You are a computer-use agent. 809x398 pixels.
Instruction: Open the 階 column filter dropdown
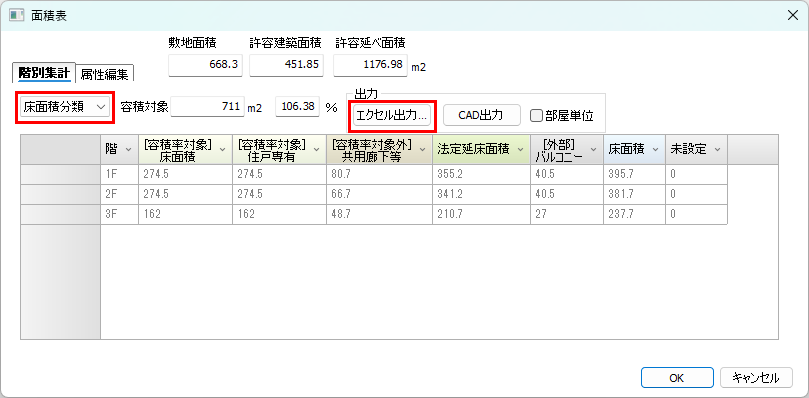click(x=128, y=150)
